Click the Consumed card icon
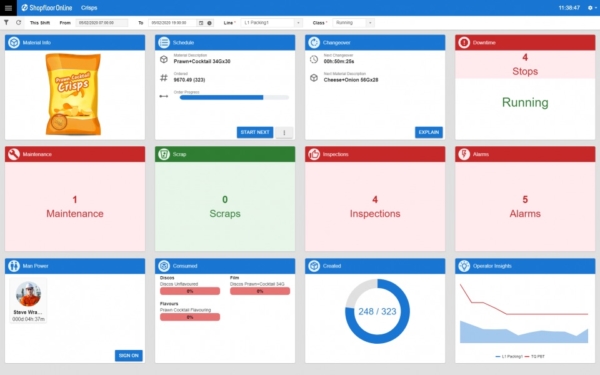The image size is (600, 375). click(164, 266)
